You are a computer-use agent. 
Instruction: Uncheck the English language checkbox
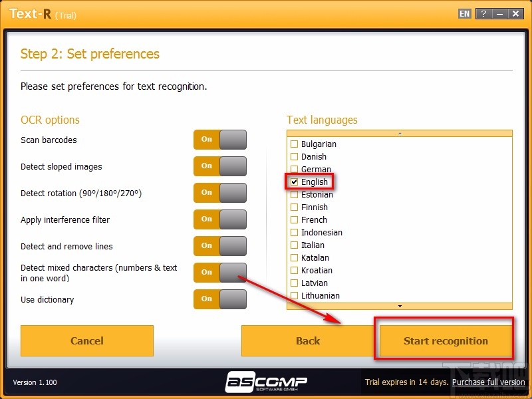click(295, 182)
